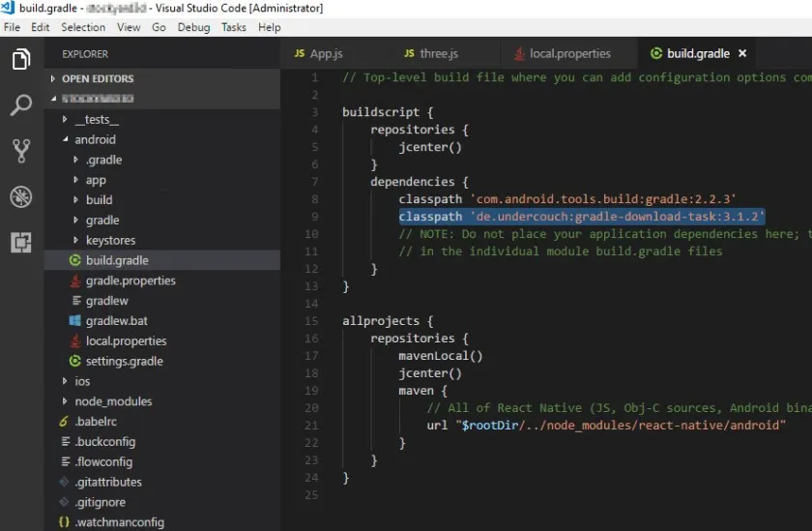812x531 pixels.
Task: Expand the app folder
Action: click(x=75, y=180)
